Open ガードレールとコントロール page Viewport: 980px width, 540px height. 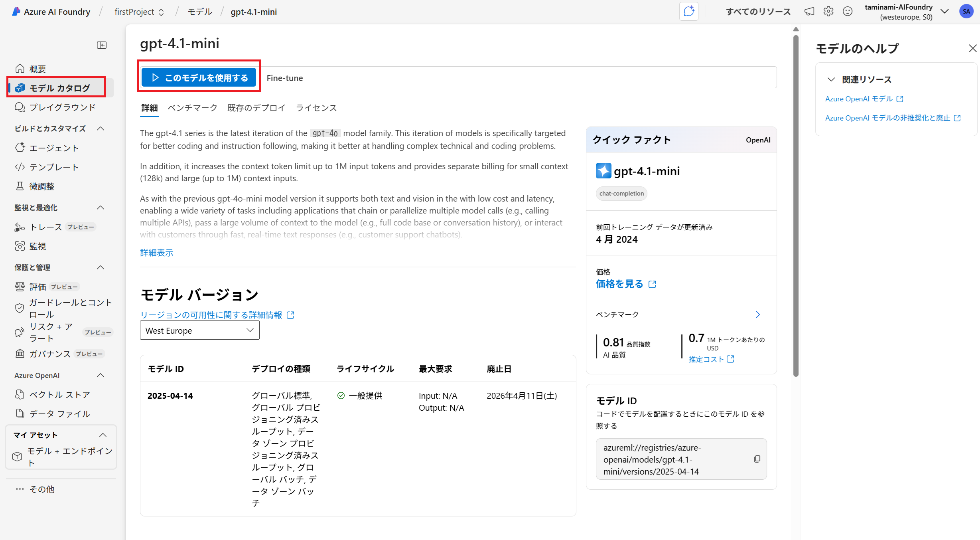64,308
